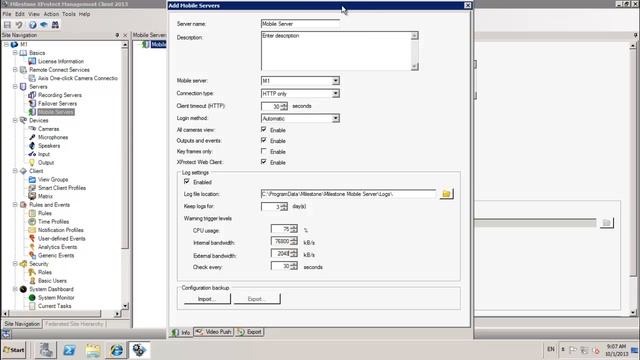Select the Basic Users icon
Image resolution: width=640 pixels, height=360 pixels.
pos(32,281)
